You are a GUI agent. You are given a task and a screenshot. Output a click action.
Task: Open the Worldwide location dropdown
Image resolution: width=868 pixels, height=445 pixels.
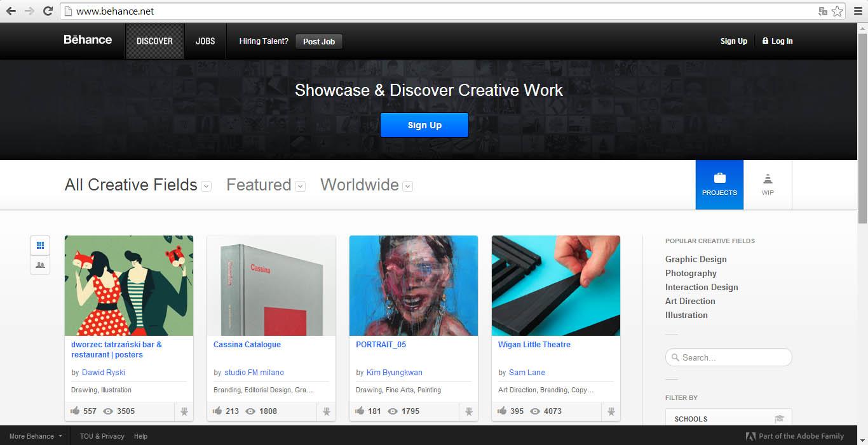point(408,186)
